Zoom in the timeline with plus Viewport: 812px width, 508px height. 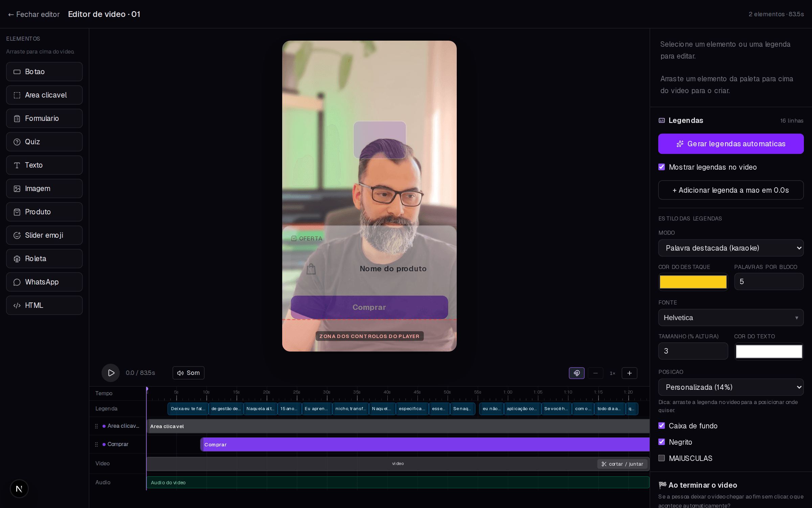point(629,373)
